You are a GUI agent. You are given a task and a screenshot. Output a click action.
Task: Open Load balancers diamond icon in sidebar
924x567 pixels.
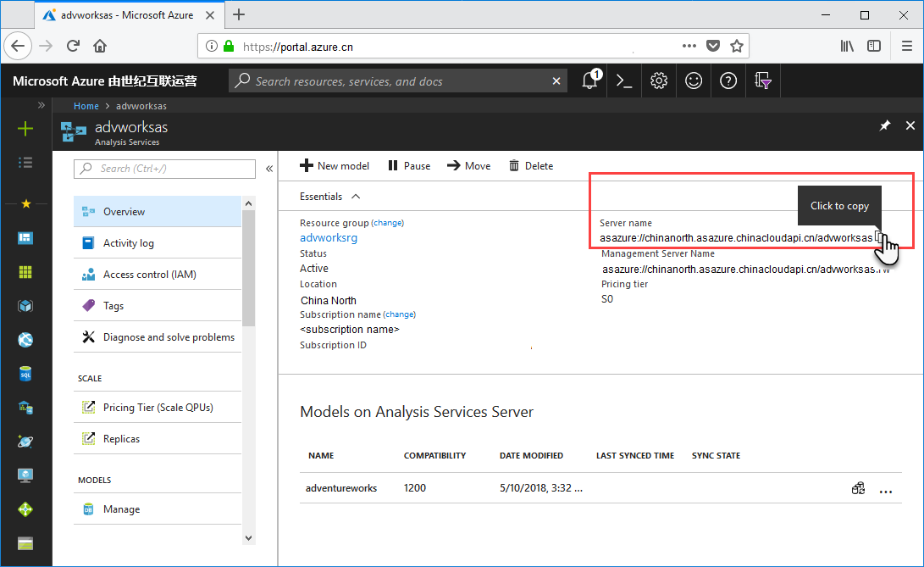point(25,509)
